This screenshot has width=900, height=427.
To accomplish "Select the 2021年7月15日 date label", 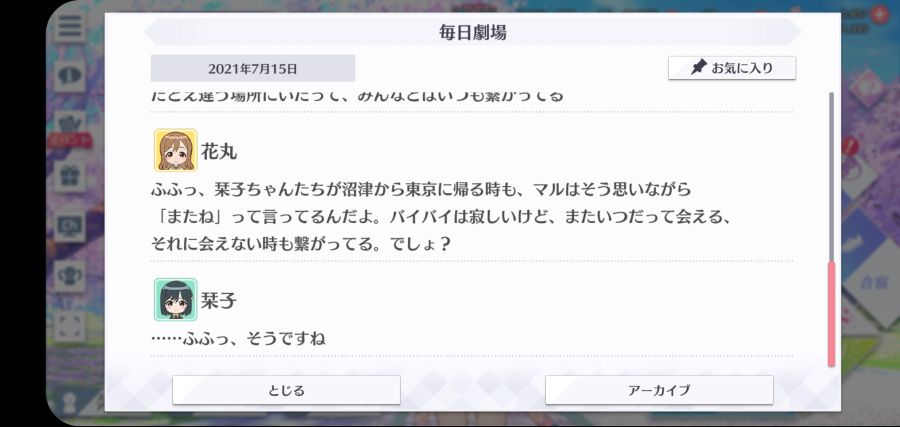I will coord(253,69).
